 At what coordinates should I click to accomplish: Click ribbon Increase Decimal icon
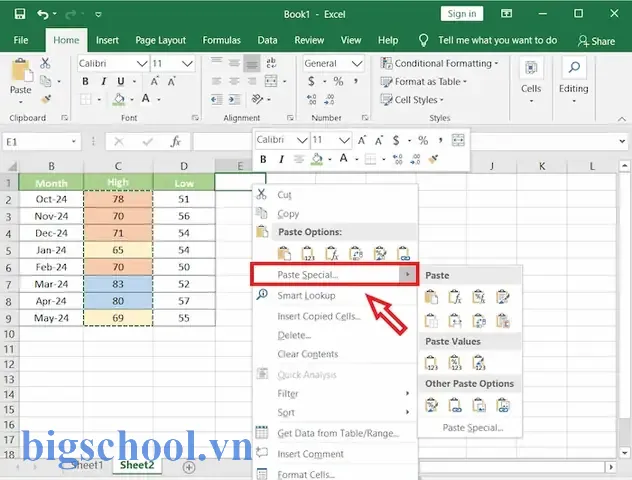(311, 99)
